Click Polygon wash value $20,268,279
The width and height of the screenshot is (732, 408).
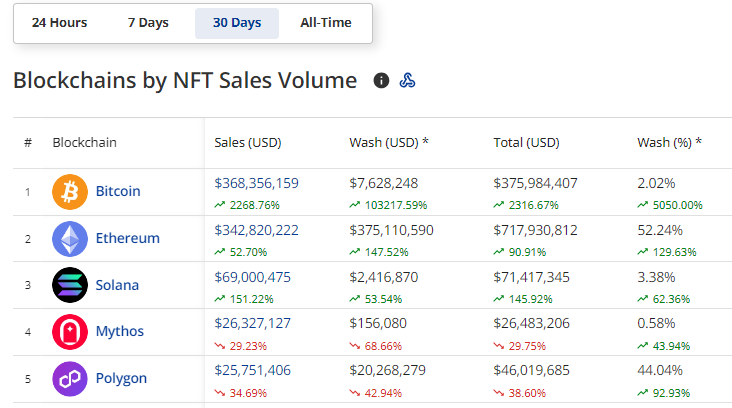click(387, 370)
